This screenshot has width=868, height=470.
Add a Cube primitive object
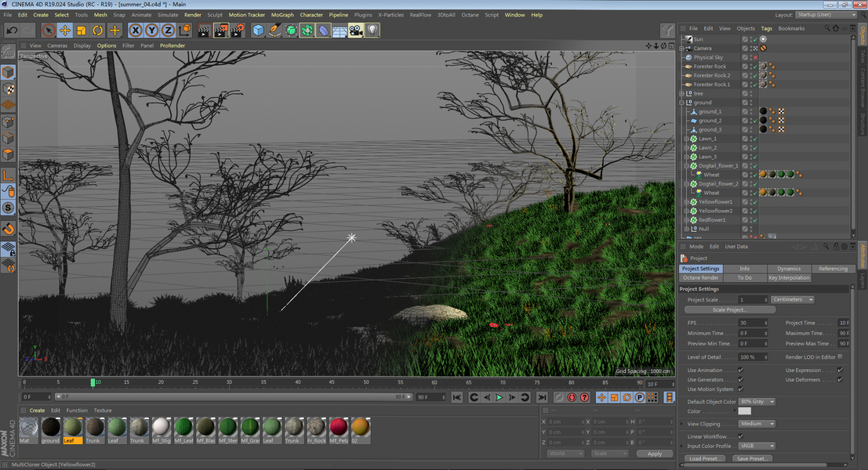[258, 31]
